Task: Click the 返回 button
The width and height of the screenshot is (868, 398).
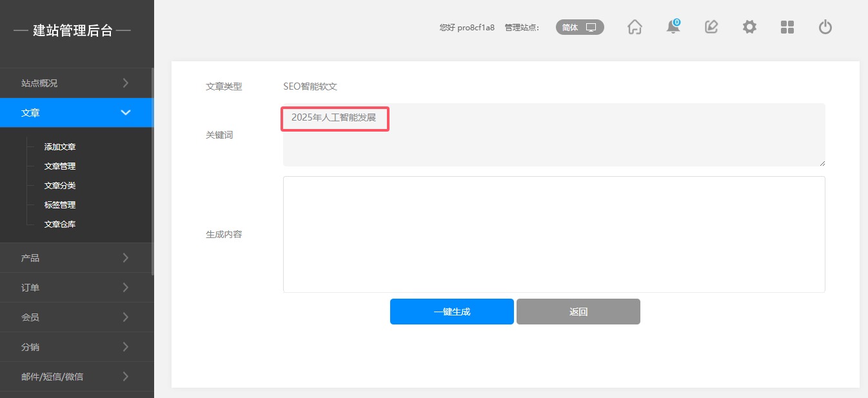Action: pos(578,312)
